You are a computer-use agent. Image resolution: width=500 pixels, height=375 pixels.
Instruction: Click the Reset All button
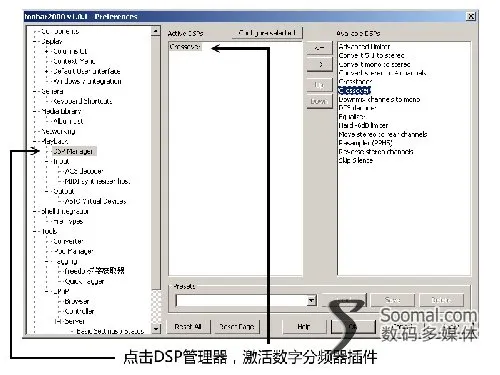click(188, 326)
